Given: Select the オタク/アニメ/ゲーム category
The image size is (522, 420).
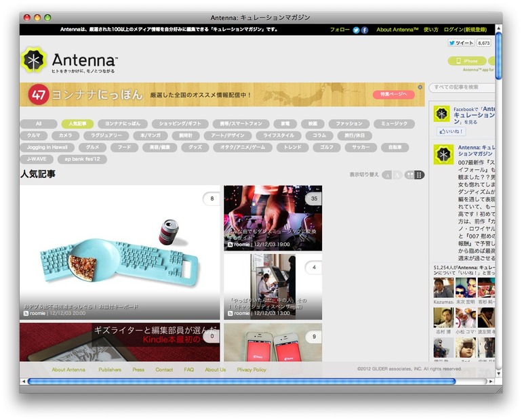Looking at the screenshot, I should pos(243,147).
